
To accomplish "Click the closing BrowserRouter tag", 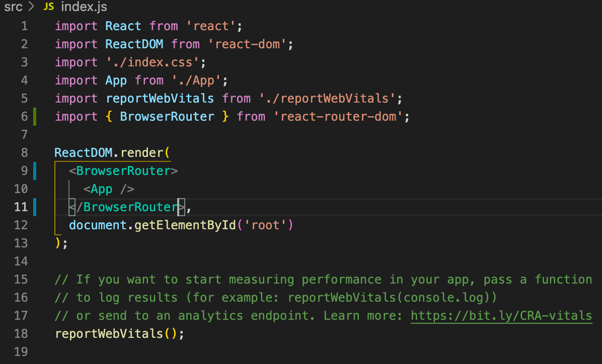I will pos(126,207).
